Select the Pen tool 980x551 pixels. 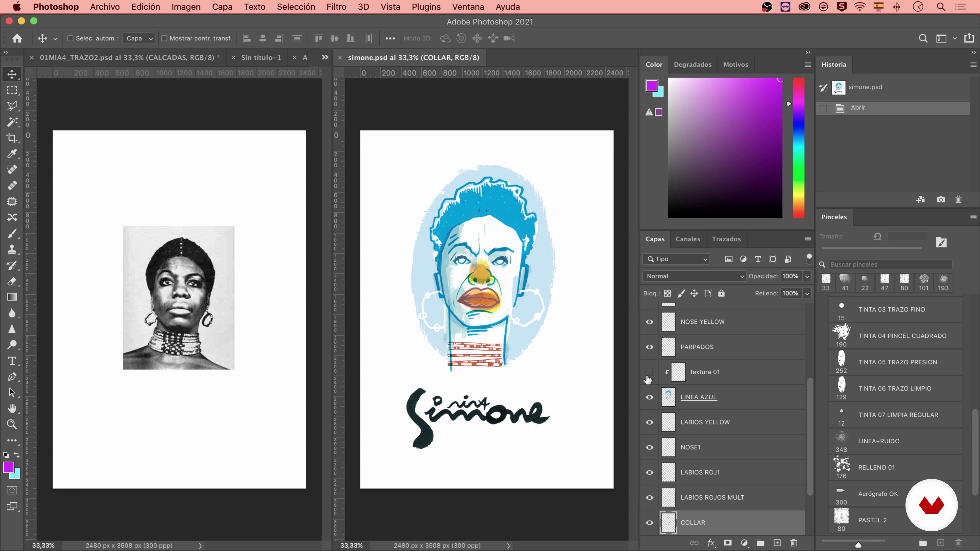pyautogui.click(x=12, y=377)
